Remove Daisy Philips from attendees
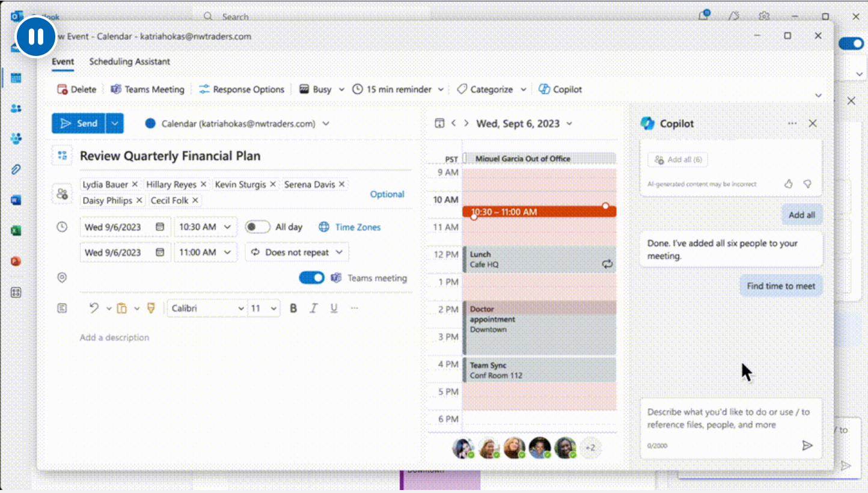This screenshot has width=868, height=493. click(x=139, y=200)
